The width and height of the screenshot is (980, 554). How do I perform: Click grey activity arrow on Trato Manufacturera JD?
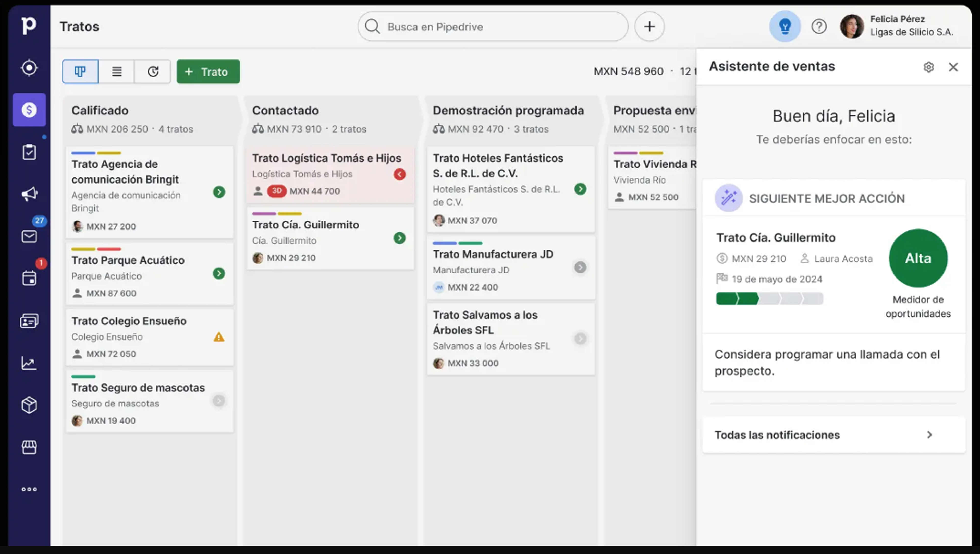click(580, 268)
